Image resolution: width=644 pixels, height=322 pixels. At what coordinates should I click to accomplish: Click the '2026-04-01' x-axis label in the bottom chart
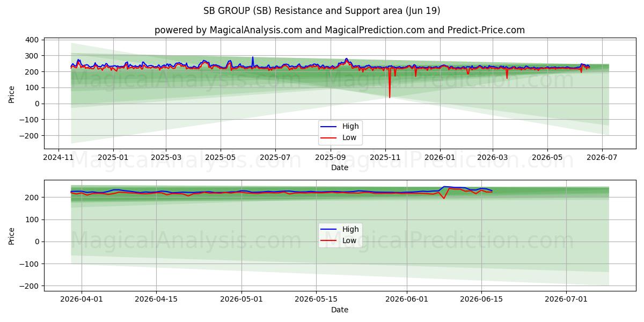pos(82,299)
